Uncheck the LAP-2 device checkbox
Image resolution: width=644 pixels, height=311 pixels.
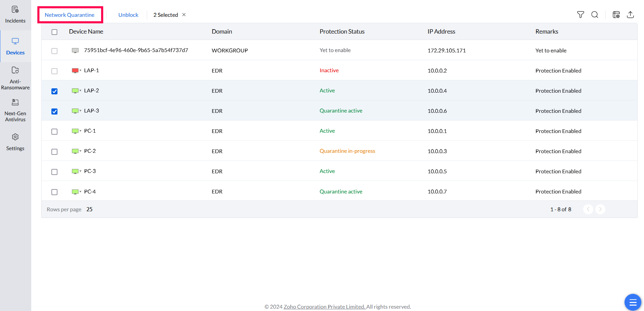tap(54, 91)
